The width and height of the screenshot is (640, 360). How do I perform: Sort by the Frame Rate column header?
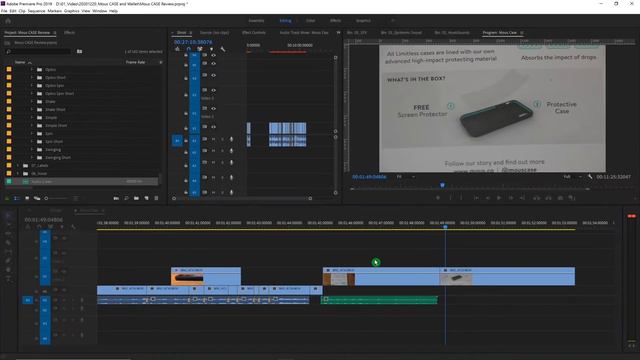click(136, 62)
